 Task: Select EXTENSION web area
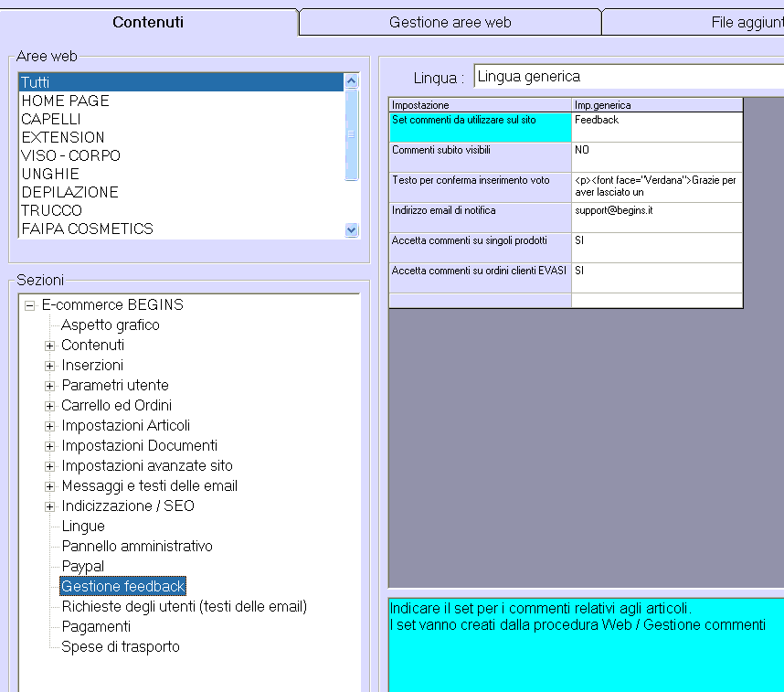[181, 137]
